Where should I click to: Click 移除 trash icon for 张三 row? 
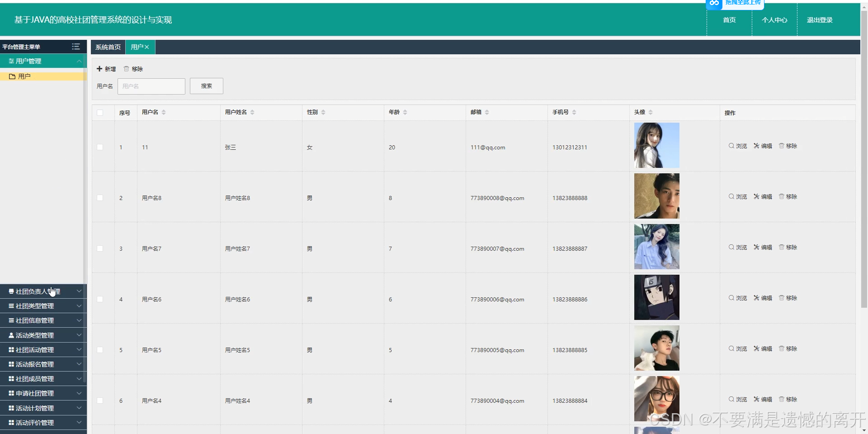781,146
